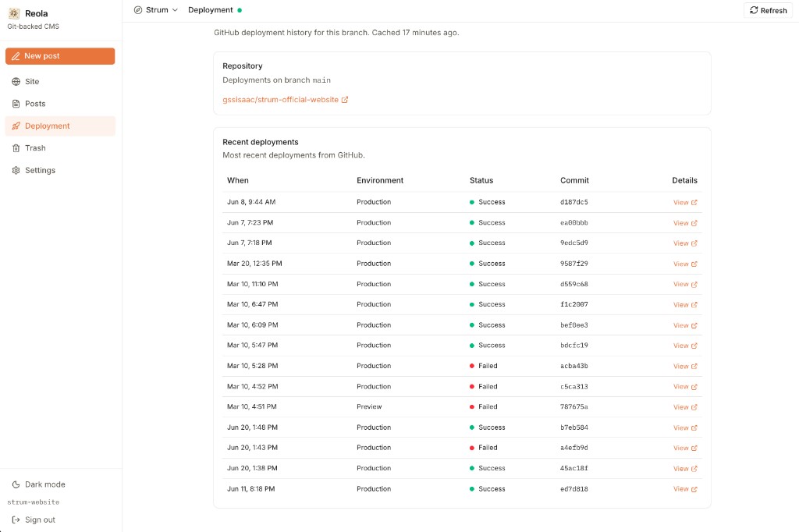
Task: View details for commit 9587f29
Action: [x=685, y=264]
